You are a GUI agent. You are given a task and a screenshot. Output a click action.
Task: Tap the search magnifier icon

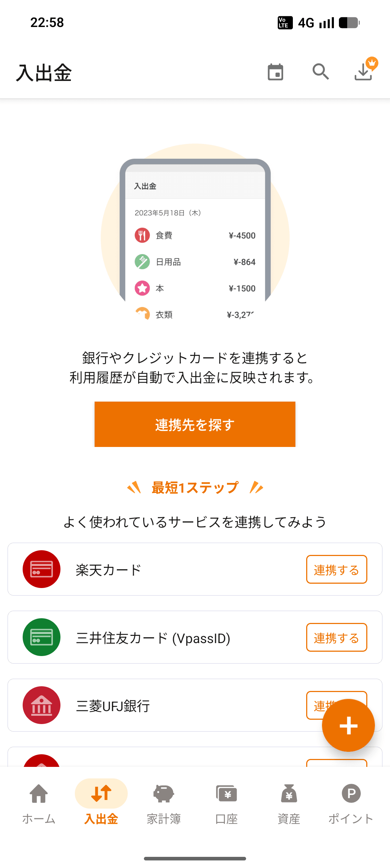[320, 72]
